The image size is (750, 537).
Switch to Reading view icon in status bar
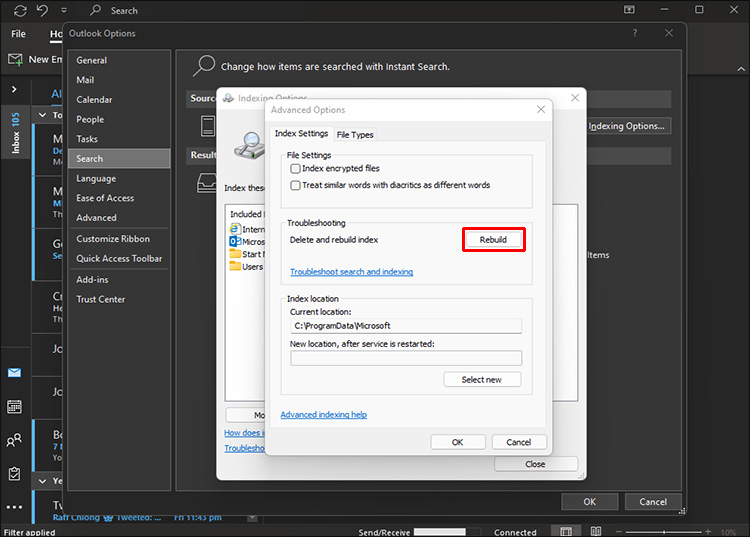pyautogui.click(x=596, y=531)
